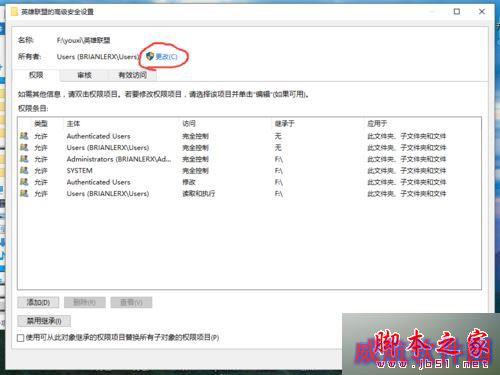Image resolution: width=500 pixels, height=375 pixels.
Task: Sort by the 应用于 column header
Action: (x=377, y=124)
